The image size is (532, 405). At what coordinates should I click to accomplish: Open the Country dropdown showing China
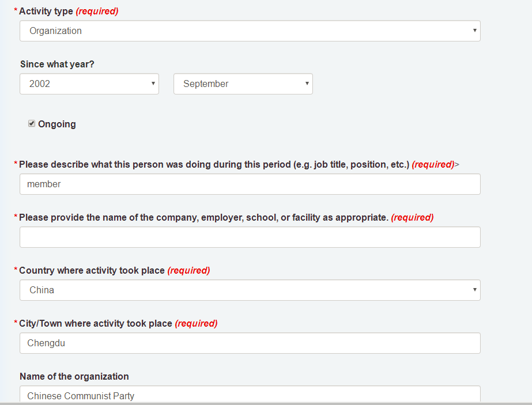coord(250,290)
